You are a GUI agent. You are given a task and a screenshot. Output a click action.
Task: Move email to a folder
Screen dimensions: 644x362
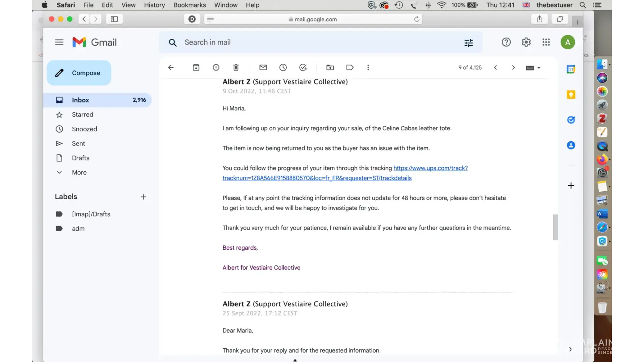coord(330,67)
